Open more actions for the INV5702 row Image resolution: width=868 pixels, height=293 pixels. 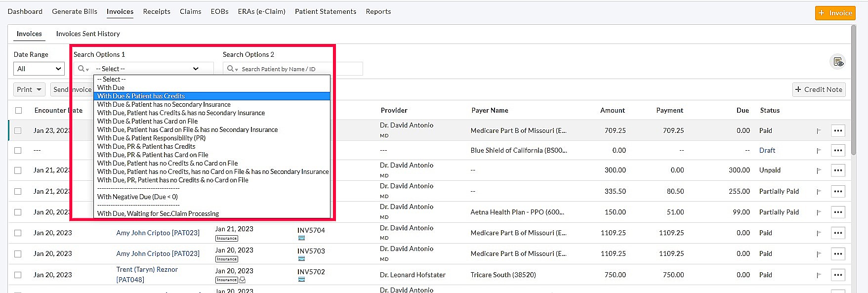838,275
